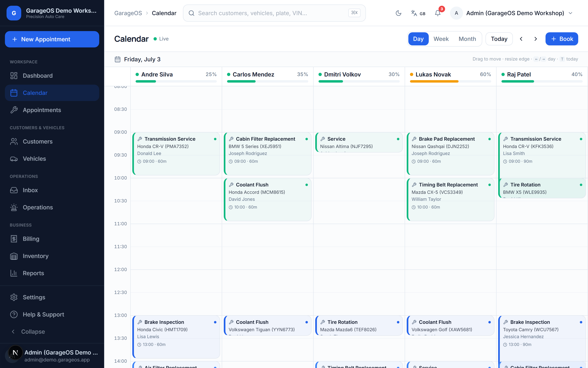Go to next day arrow
The image size is (588, 368).
pyautogui.click(x=536, y=39)
